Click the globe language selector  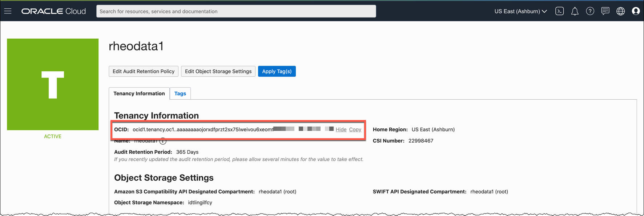(620, 11)
